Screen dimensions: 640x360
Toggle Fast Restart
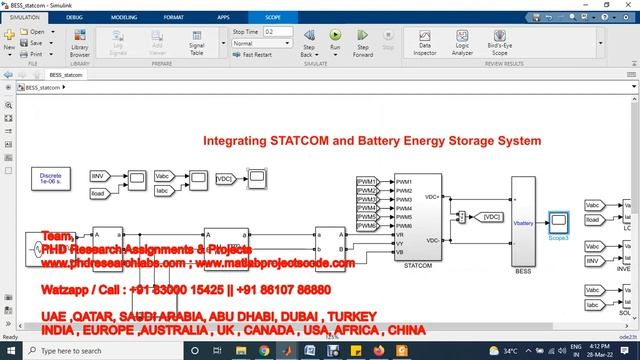click(x=252, y=54)
